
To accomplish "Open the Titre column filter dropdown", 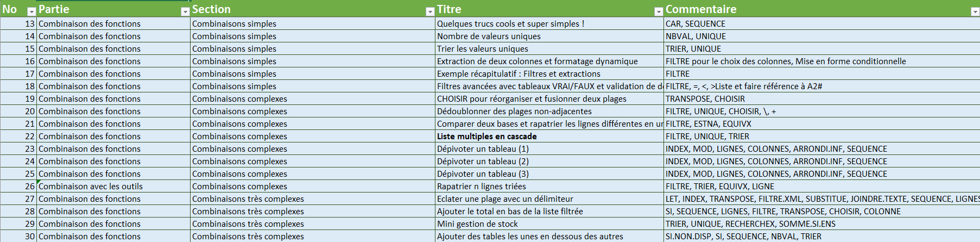I will pos(659,12).
